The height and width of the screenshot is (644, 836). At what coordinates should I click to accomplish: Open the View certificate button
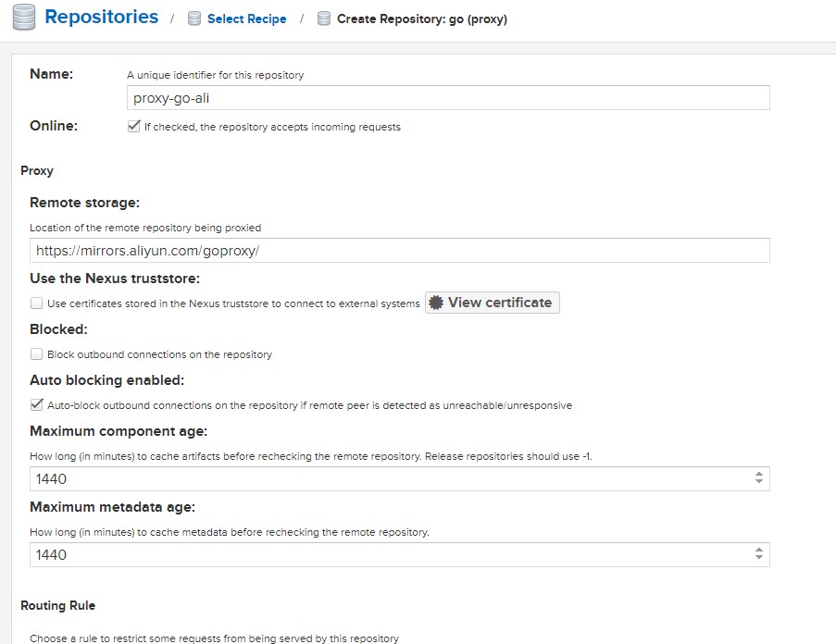(492, 303)
